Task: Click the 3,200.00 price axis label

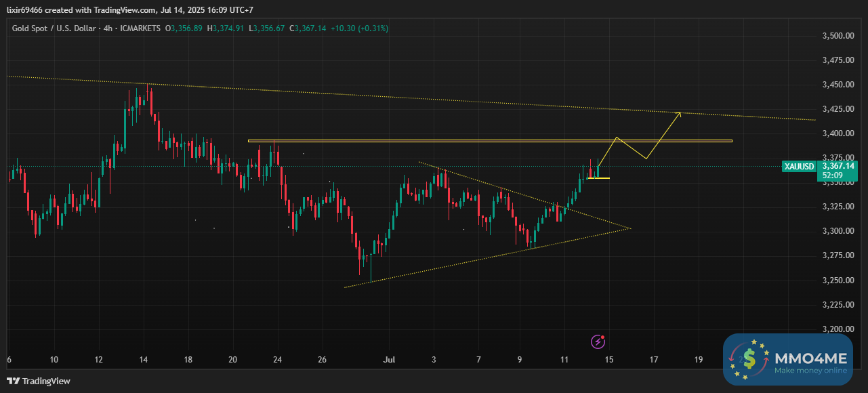Action: point(838,329)
